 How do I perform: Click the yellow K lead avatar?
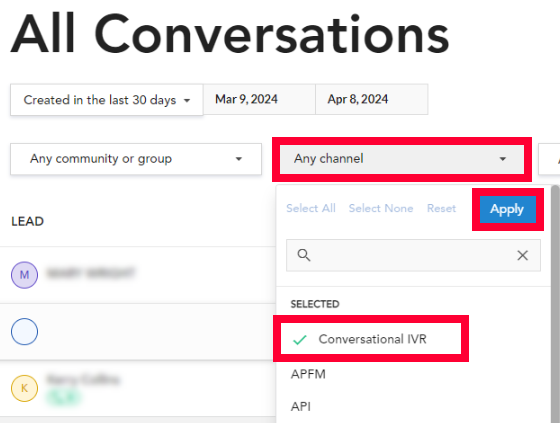24,388
